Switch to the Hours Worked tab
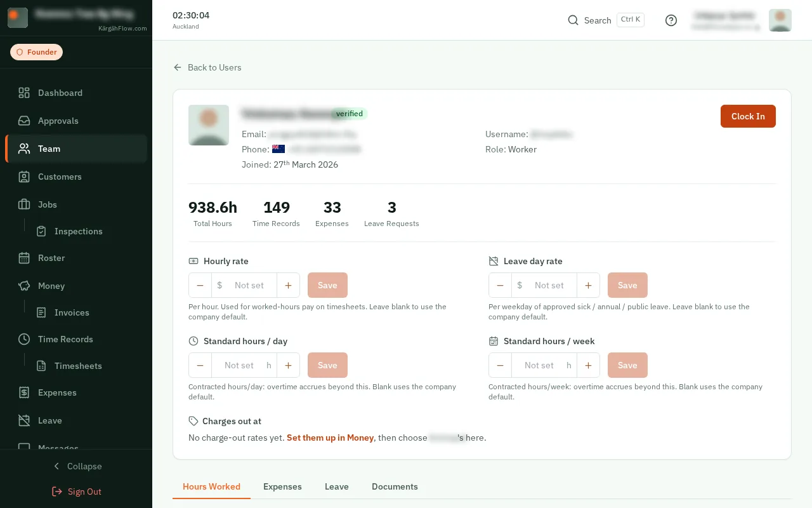This screenshot has width=812, height=508. 211,486
